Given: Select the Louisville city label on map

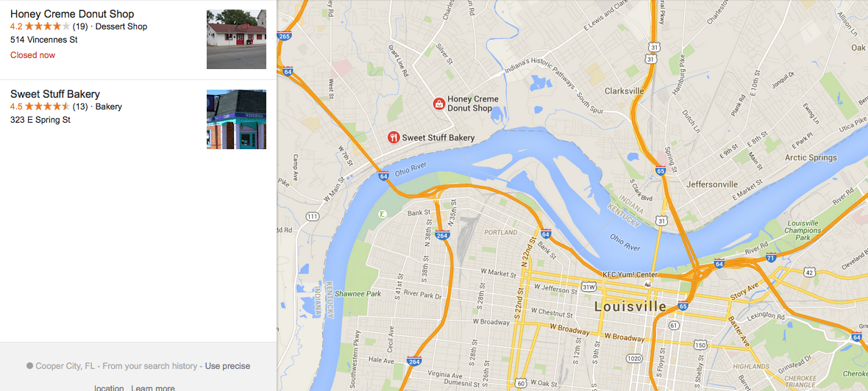Looking at the screenshot, I should pyautogui.click(x=630, y=306).
